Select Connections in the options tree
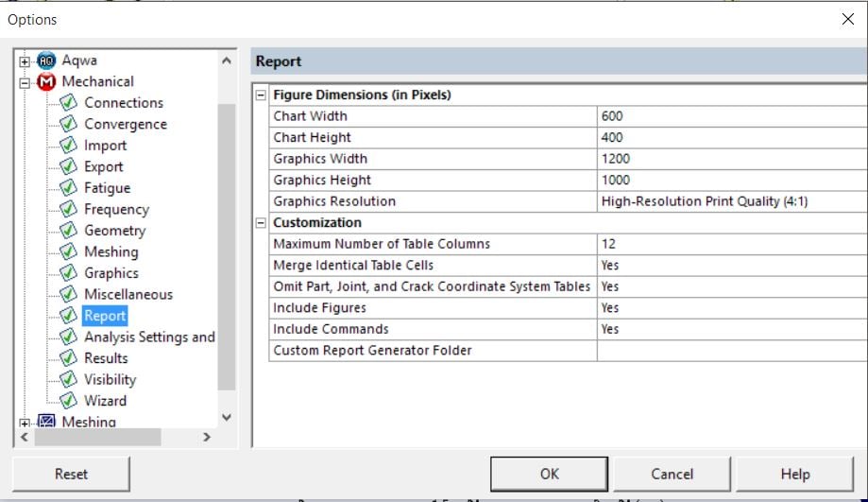The width and height of the screenshot is (868, 502). 124,103
